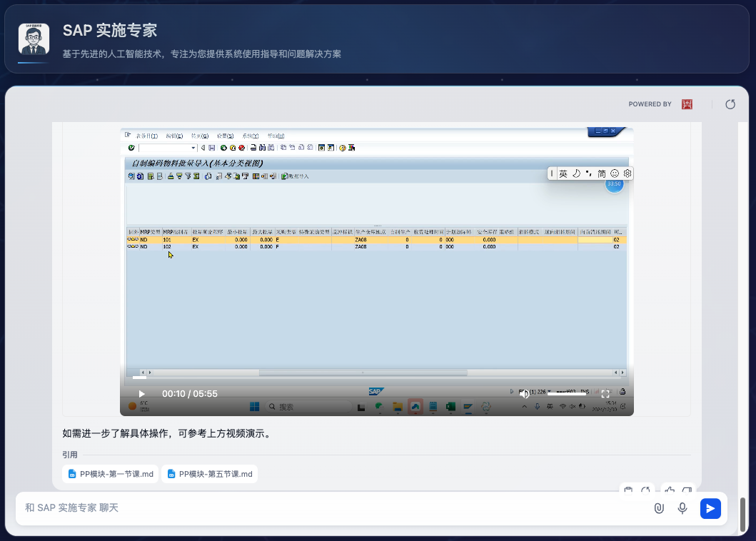The image size is (756, 541).
Task: Click the SAP 实施专家 avatar image
Action: click(x=34, y=39)
